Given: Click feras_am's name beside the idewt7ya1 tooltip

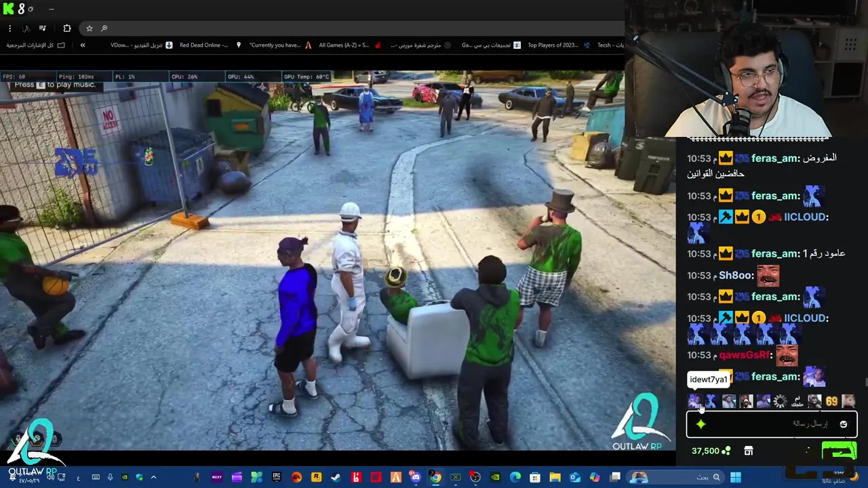Looking at the screenshot, I should pyautogui.click(x=775, y=377).
